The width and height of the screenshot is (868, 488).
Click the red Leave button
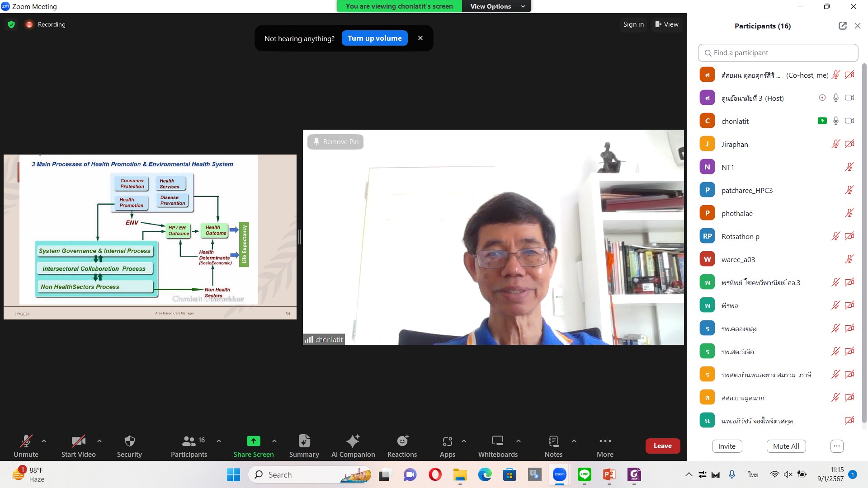pyautogui.click(x=662, y=446)
